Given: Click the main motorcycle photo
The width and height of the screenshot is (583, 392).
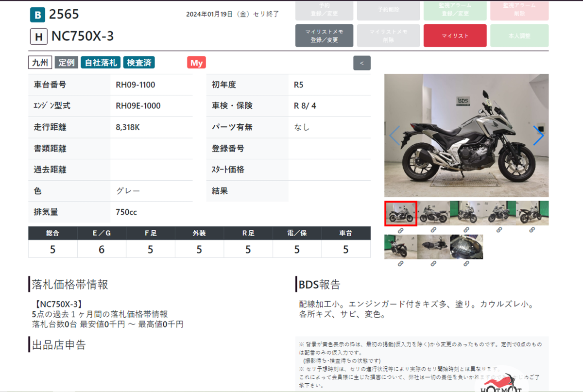Looking at the screenshot, I should (466, 136).
